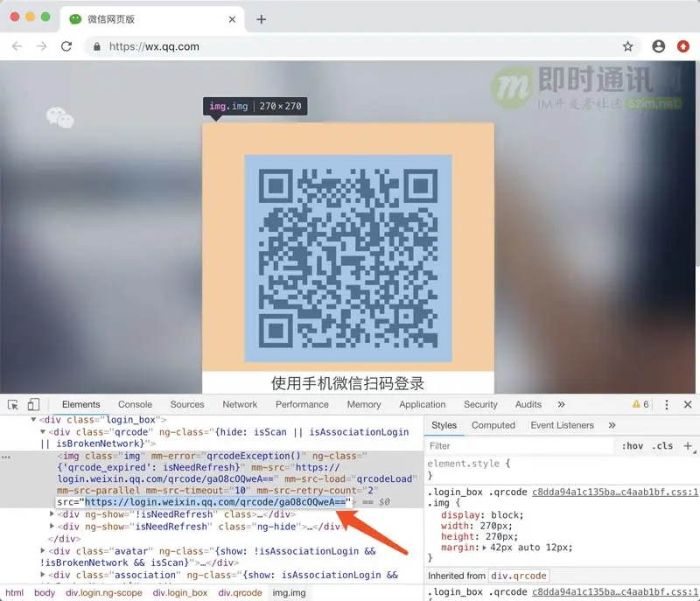Select body in the breadcrumb bar

click(45, 592)
